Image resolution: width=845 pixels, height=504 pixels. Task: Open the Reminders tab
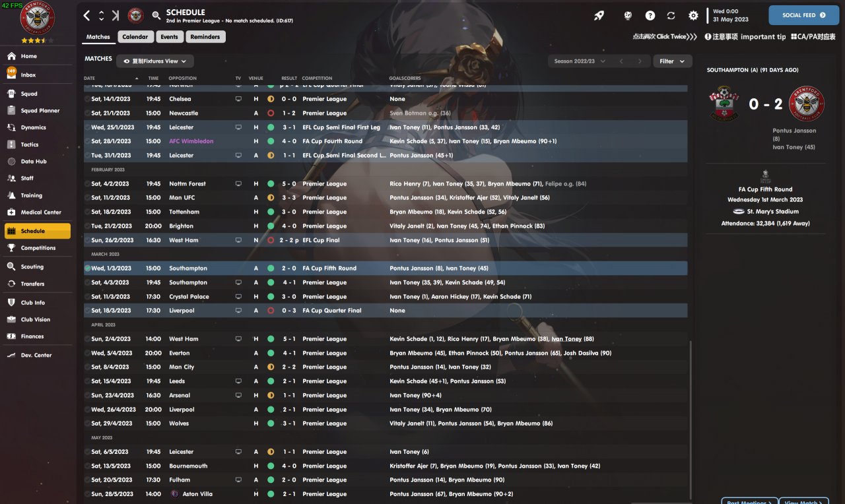click(205, 37)
